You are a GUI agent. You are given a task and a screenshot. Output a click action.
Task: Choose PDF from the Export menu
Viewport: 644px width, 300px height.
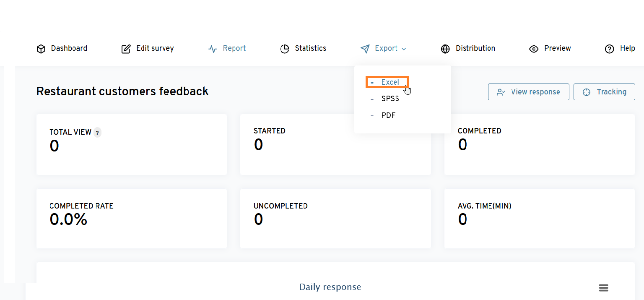pos(388,115)
